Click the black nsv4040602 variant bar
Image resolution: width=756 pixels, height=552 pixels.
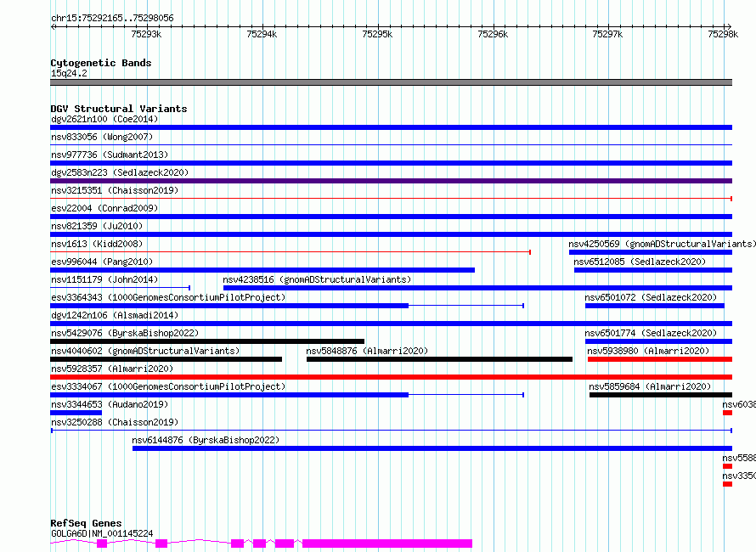[x=166, y=359]
